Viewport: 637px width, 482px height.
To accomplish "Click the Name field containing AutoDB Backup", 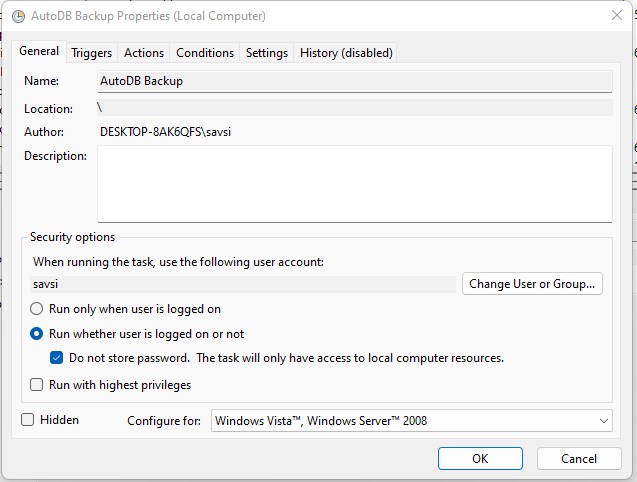I will pos(355,81).
